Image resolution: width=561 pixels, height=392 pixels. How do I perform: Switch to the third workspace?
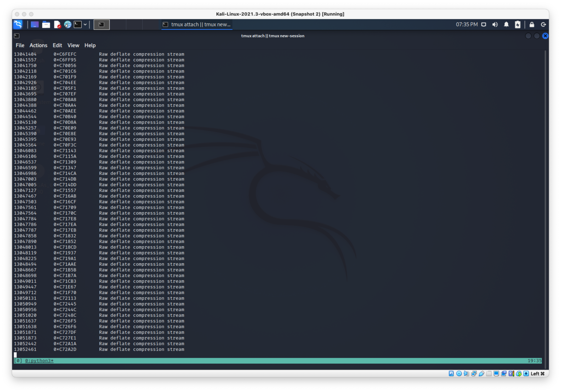coord(134,24)
